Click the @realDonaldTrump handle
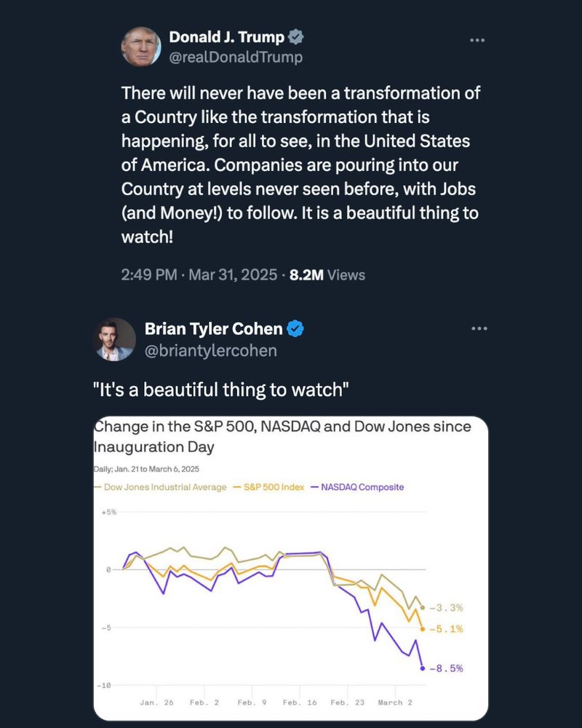 click(236, 56)
